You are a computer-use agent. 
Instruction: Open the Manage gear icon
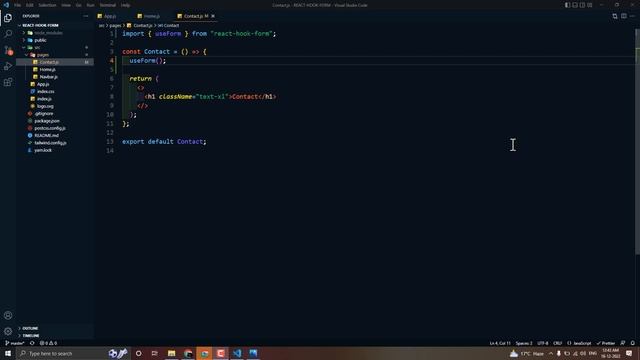8,331
